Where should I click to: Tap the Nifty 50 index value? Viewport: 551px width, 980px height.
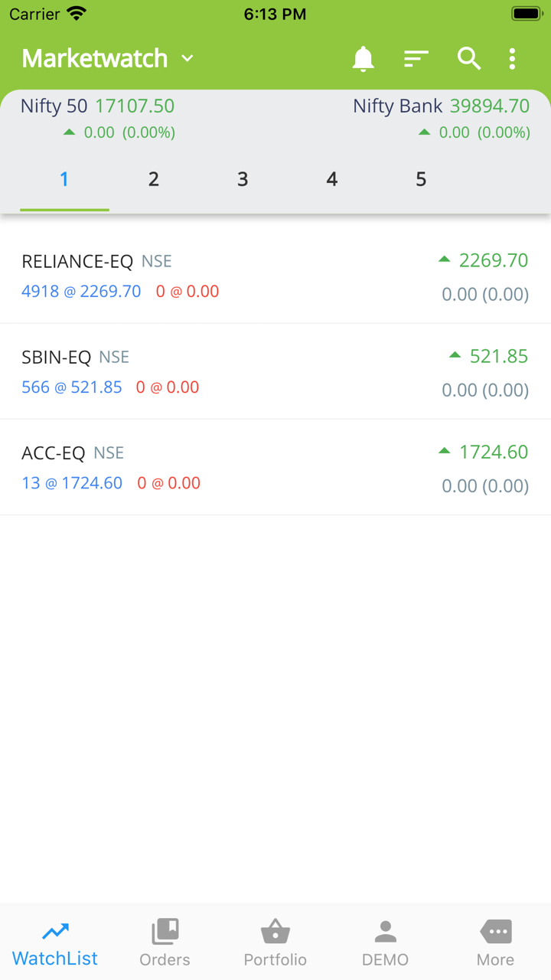[135, 106]
